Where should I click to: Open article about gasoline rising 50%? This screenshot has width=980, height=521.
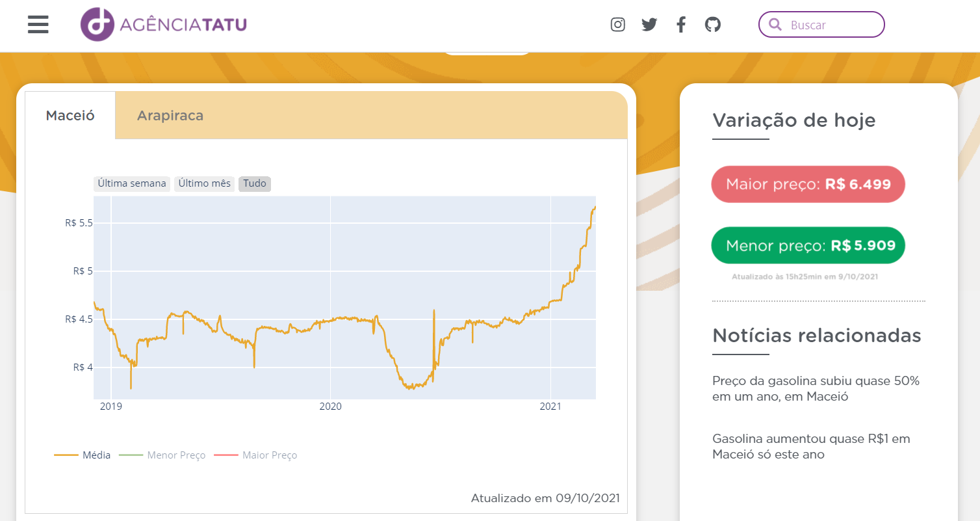coord(816,388)
